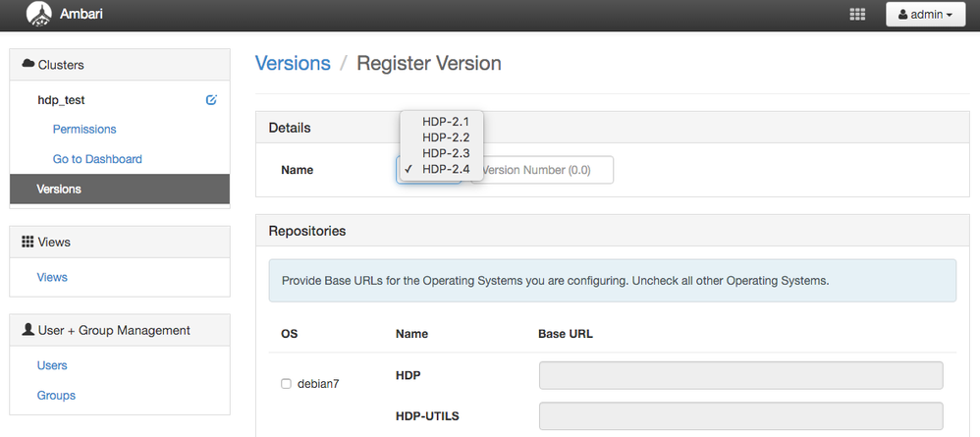Toggle the debian7 OS checkbox

286,384
